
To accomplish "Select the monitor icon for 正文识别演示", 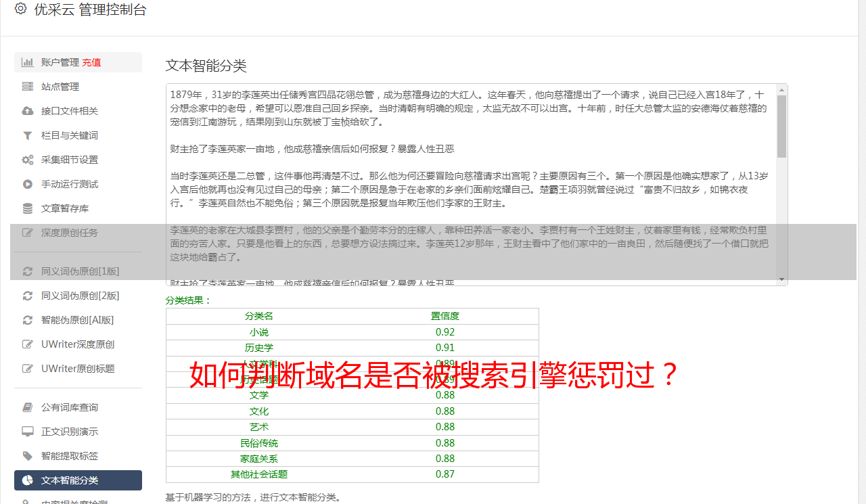I will [x=28, y=432].
